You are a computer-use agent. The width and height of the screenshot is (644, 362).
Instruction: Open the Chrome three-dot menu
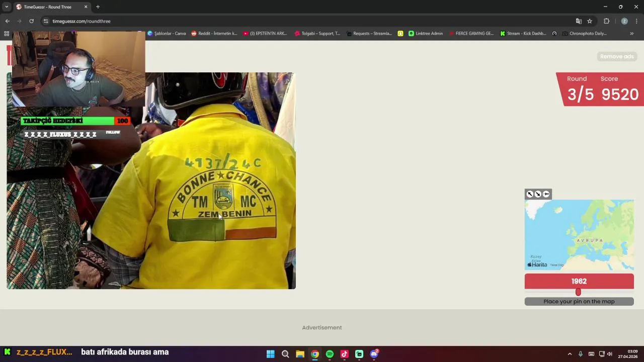coord(636,21)
